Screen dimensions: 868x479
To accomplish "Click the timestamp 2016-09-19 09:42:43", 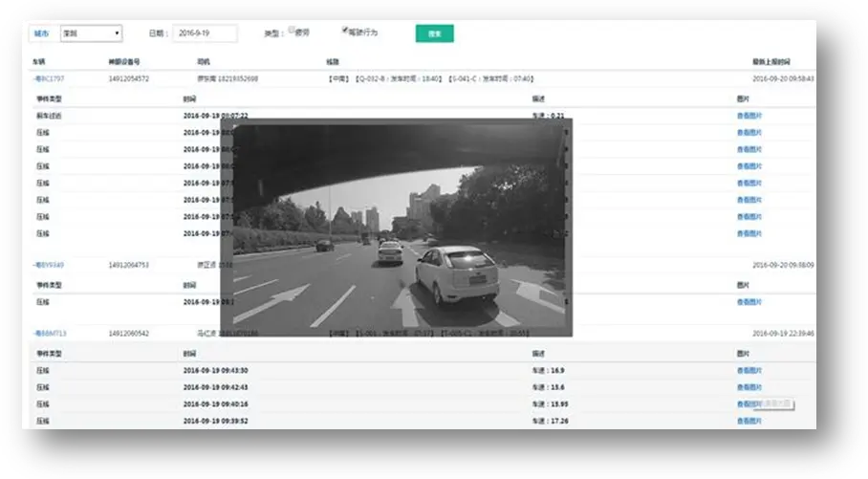I will [215, 387].
